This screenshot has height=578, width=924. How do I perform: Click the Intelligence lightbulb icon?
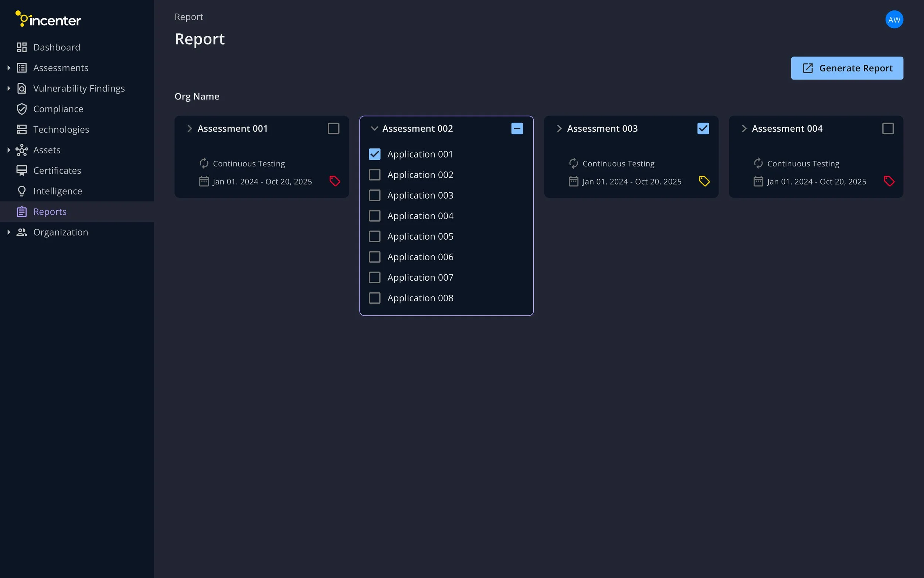coord(22,191)
